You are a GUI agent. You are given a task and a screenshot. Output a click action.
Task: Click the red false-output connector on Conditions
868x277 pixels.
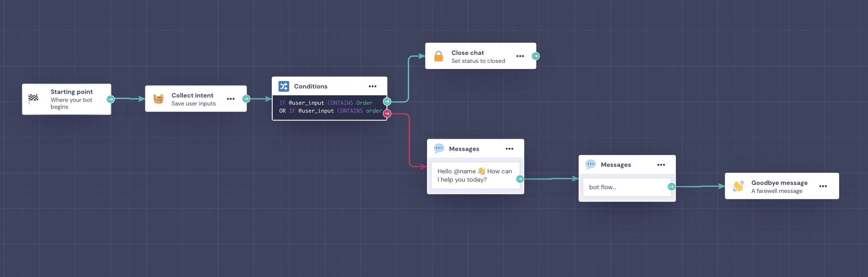387,114
